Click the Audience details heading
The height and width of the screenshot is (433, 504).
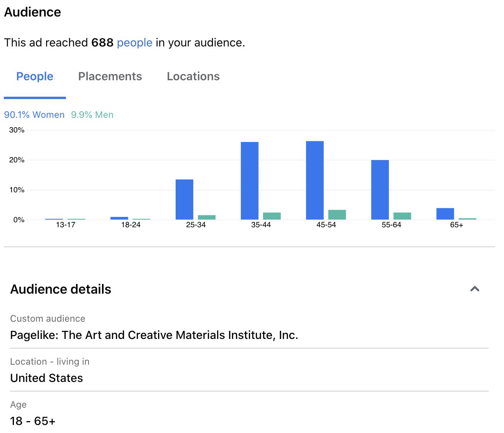point(61,289)
